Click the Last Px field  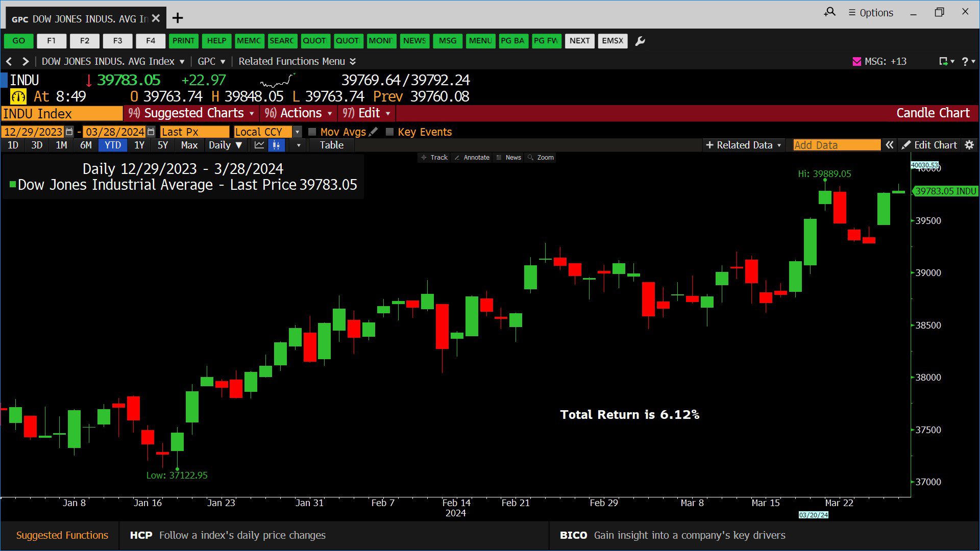click(194, 132)
